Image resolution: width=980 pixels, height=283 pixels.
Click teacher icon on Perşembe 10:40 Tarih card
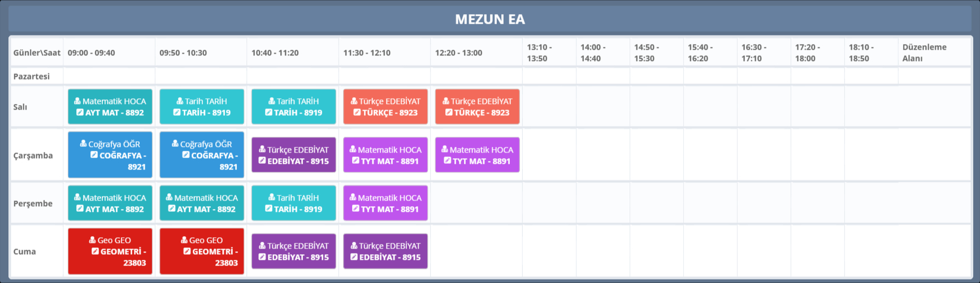tap(271, 198)
